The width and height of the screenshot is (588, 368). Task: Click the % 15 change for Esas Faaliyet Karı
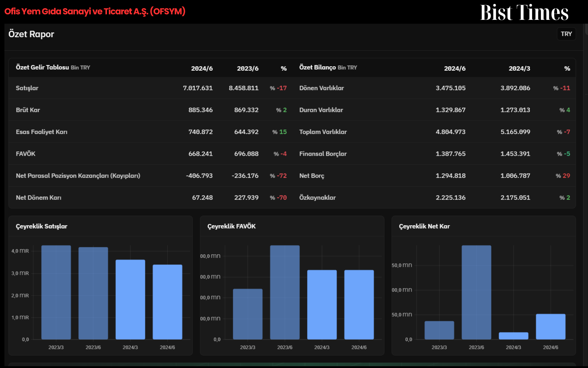[x=280, y=132]
